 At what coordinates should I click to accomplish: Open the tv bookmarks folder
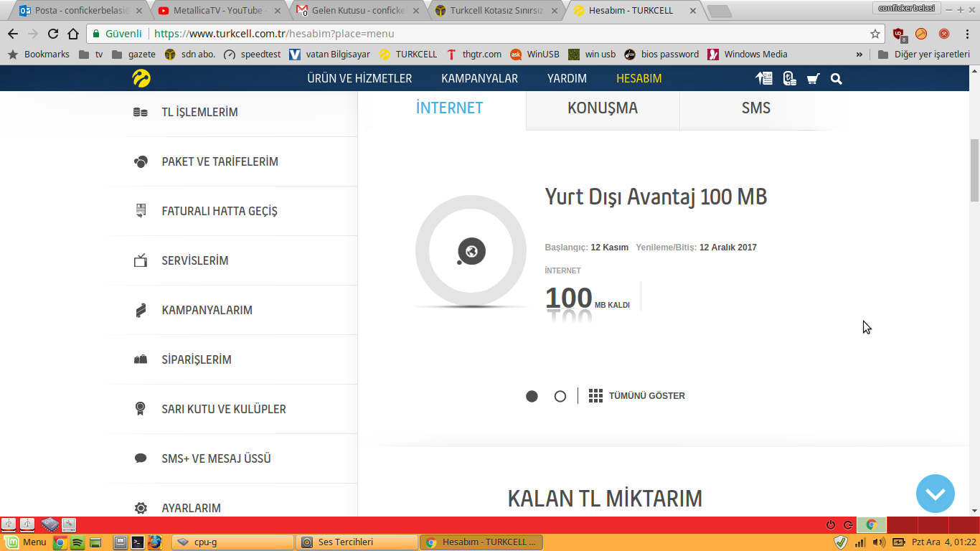coord(91,55)
